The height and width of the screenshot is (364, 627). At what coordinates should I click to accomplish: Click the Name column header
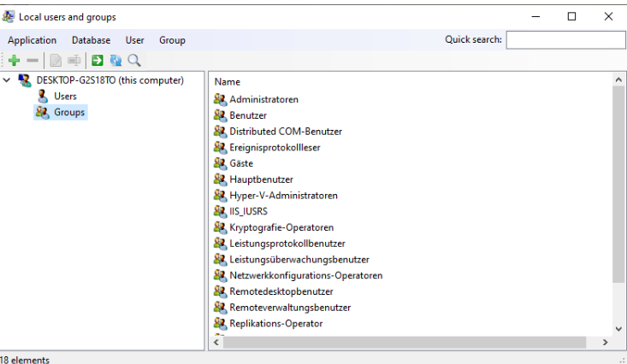click(x=228, y=82)
